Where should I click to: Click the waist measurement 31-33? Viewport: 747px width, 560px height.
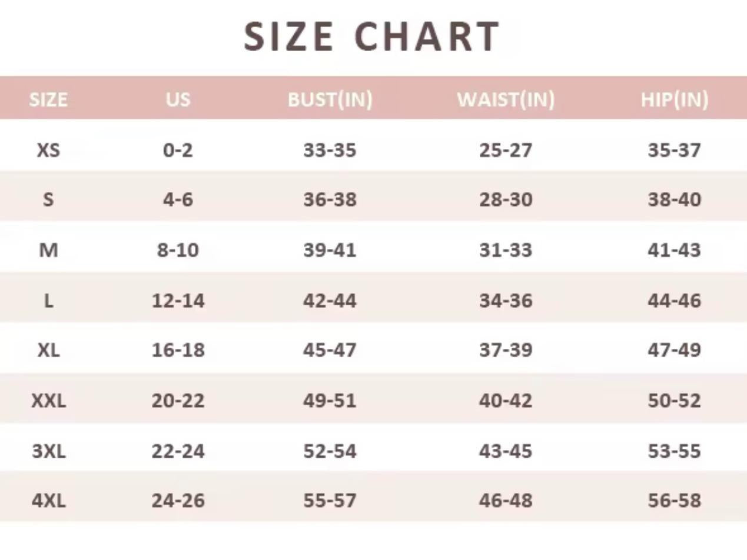pos(506,251)
